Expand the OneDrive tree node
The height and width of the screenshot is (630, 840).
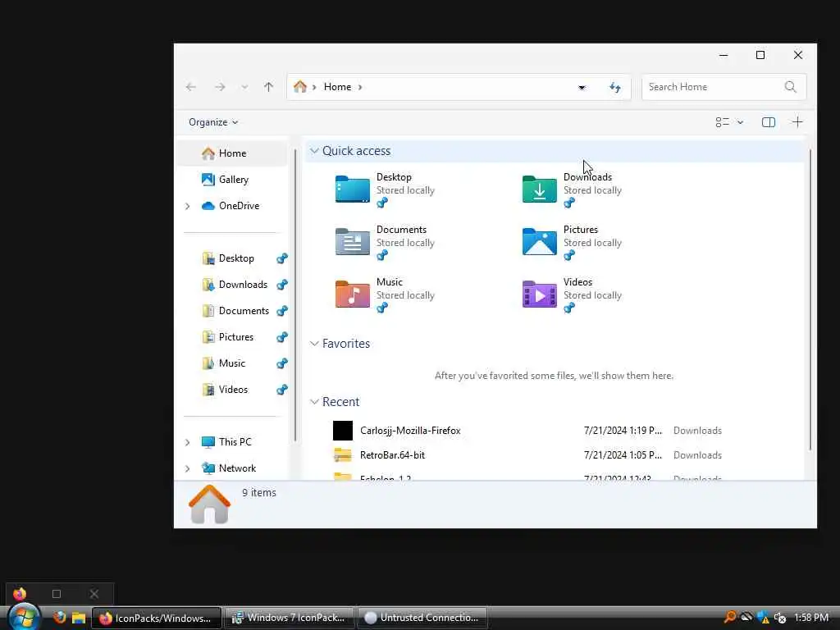188,206
